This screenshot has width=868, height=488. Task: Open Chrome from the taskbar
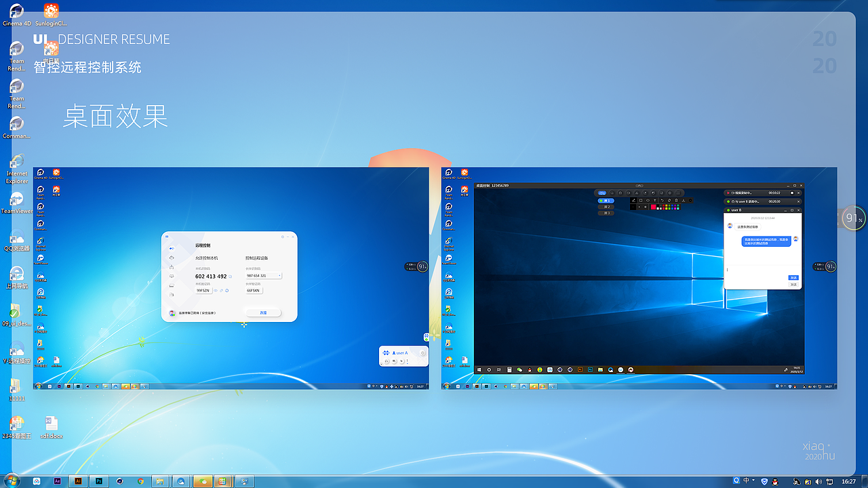pos(140,481)
